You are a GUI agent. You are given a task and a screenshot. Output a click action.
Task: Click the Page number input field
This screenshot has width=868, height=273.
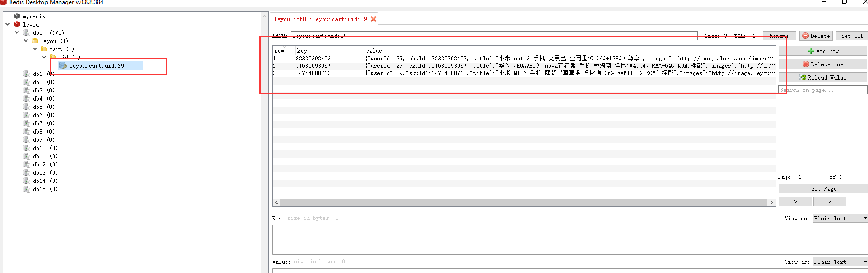click(810, 177)
